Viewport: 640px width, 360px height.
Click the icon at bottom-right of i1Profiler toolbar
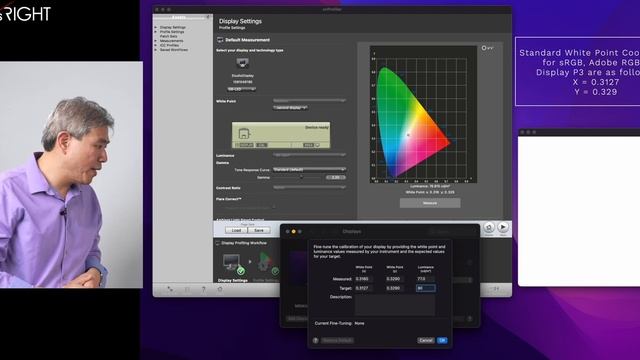[496, 289]
